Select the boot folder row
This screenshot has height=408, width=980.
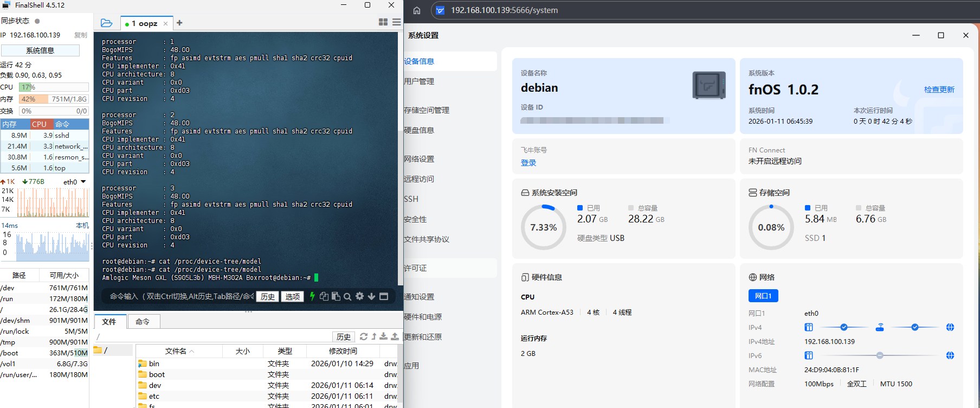point(267,374)
